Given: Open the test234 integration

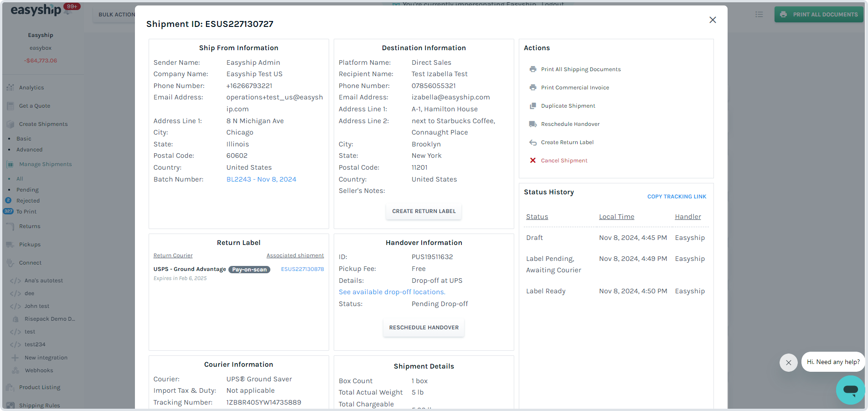Looking at the screenshot, I should 35,344.
